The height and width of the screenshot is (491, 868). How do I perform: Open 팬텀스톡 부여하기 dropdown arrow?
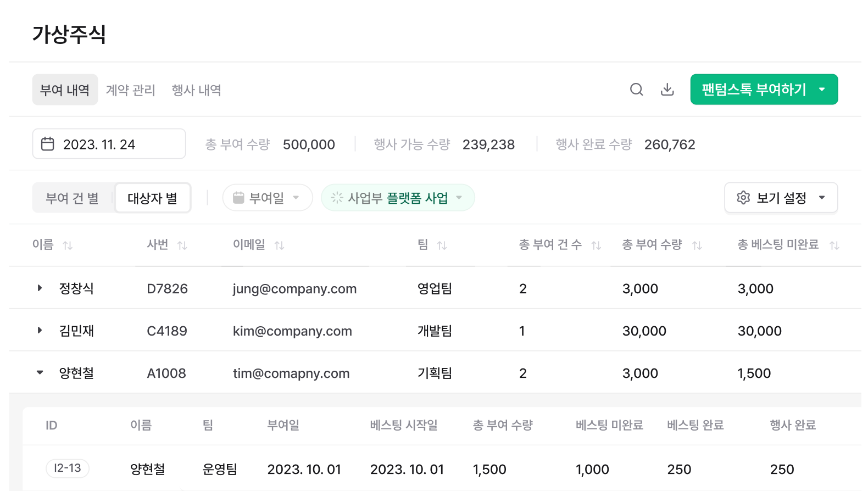tap(822, 90)
